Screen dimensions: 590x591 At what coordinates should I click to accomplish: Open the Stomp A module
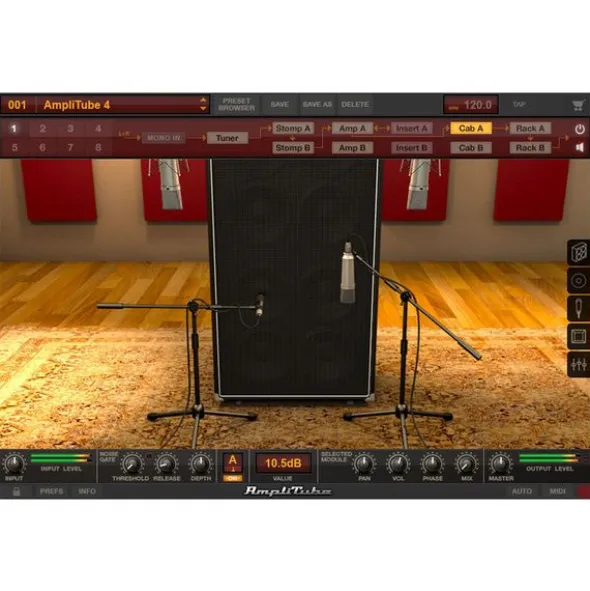pyautogui.click(x=293, y=128)
